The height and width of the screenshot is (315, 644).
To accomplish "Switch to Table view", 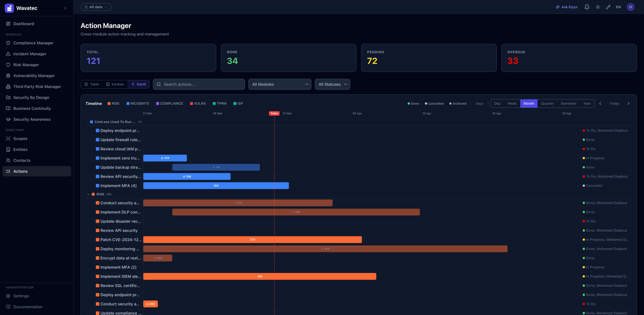I will point(92,84).
